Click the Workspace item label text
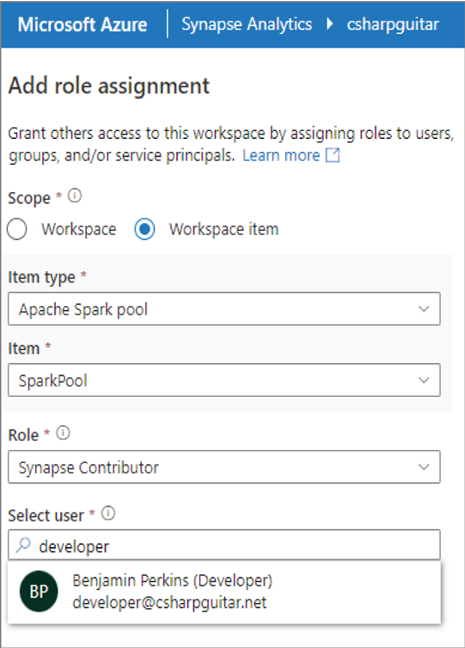The image size is (465, 648). click(224, 229)
